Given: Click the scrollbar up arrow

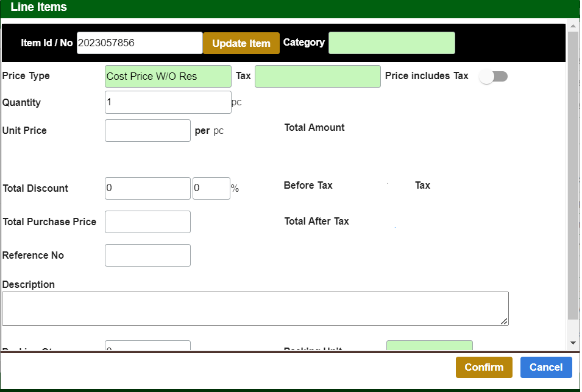Looking at the screenshot, I should click(x=573, y=26).
